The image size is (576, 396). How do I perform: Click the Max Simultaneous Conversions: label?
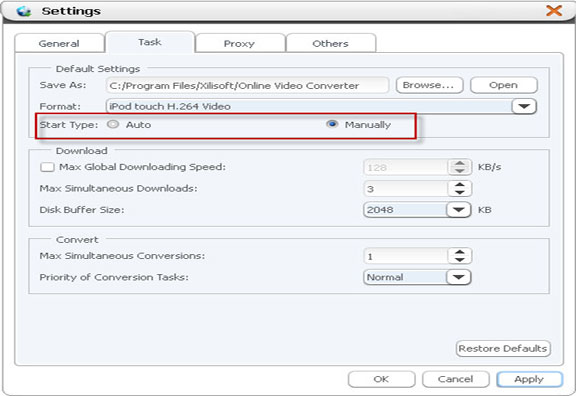click(x=122, y=256)
